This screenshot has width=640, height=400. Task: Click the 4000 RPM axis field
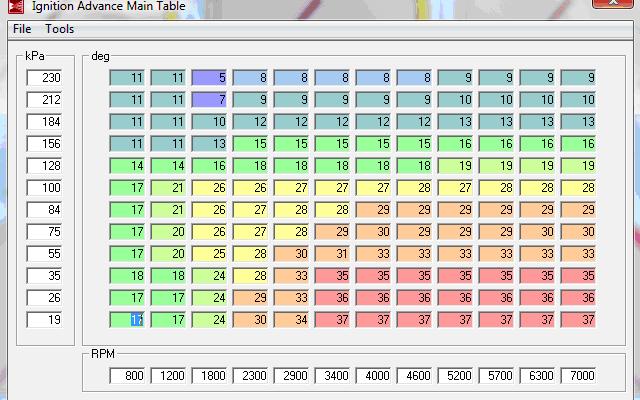(x=373, y=376)
